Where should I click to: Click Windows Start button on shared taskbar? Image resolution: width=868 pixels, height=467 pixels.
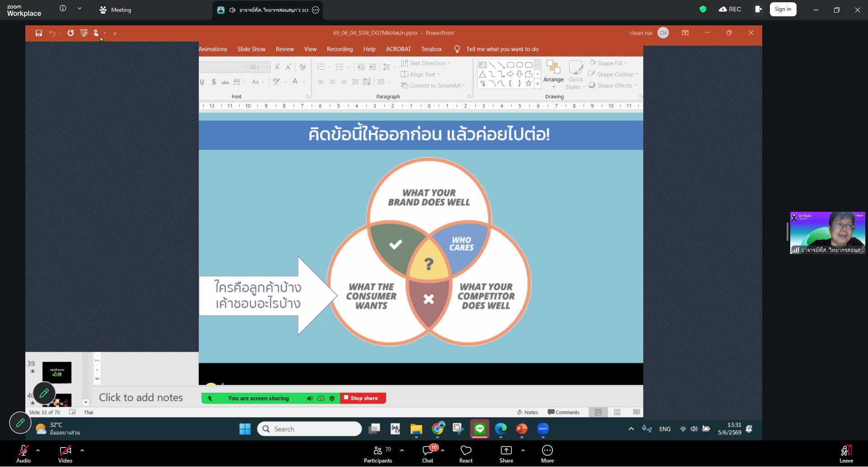(245, 429)
